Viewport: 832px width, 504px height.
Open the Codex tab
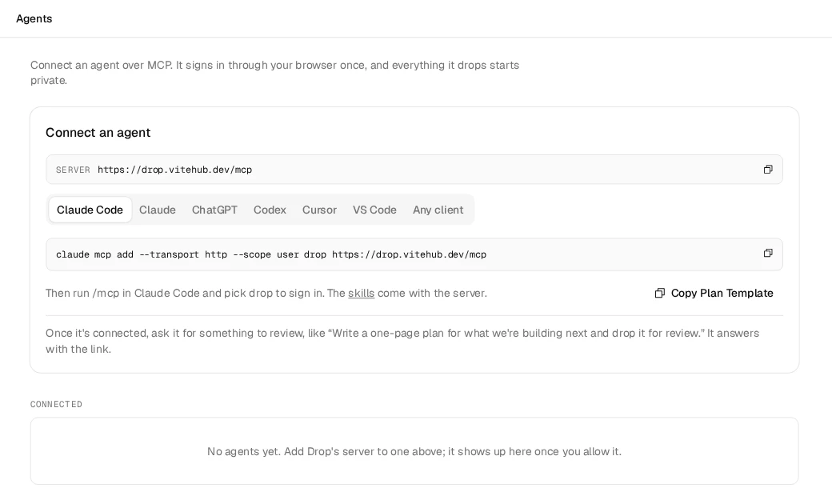coord(270,210)
